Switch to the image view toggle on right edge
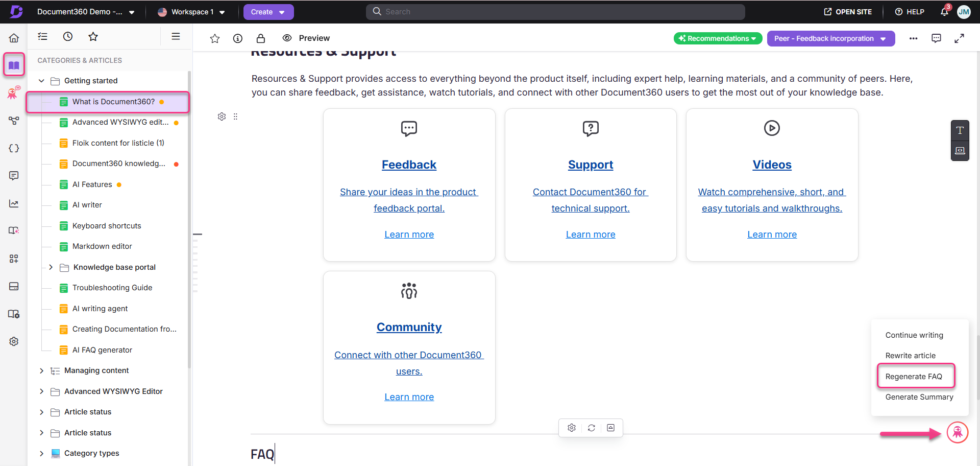This screenshot has height=466, width=980. (960, 151)
